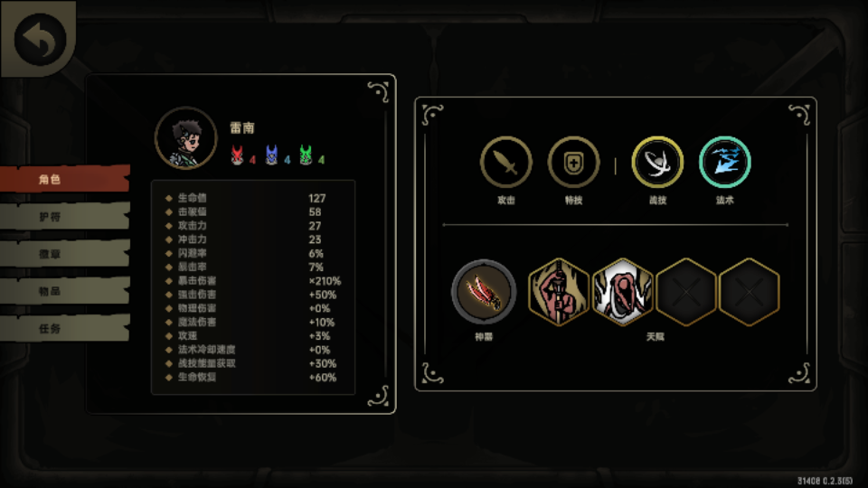
Task: Click the red mask attribute icon
Action: click(237, 155)
